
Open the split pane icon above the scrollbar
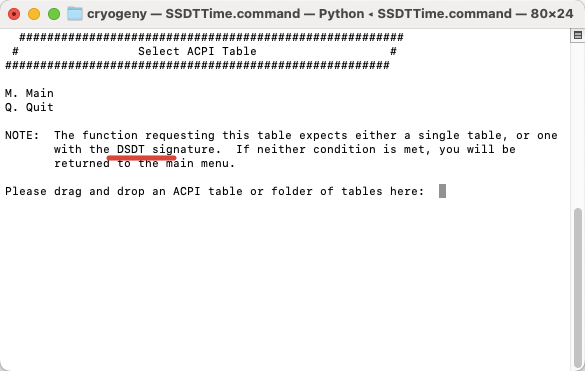[578, 35]
